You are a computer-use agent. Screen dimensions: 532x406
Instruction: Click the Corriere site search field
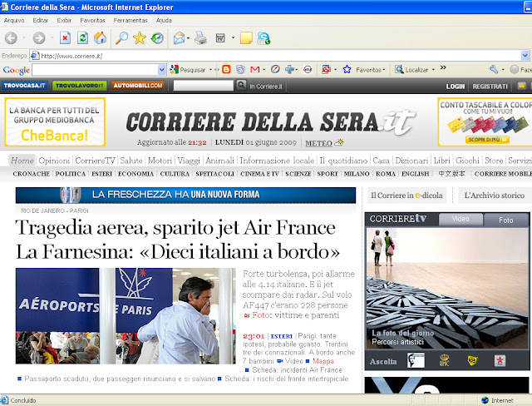(203, 85)
